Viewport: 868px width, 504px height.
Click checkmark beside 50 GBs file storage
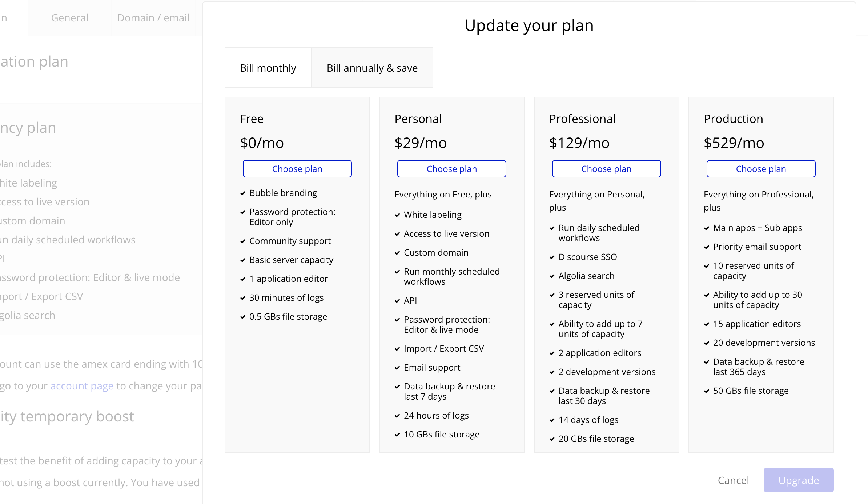(x=707, y=391)
